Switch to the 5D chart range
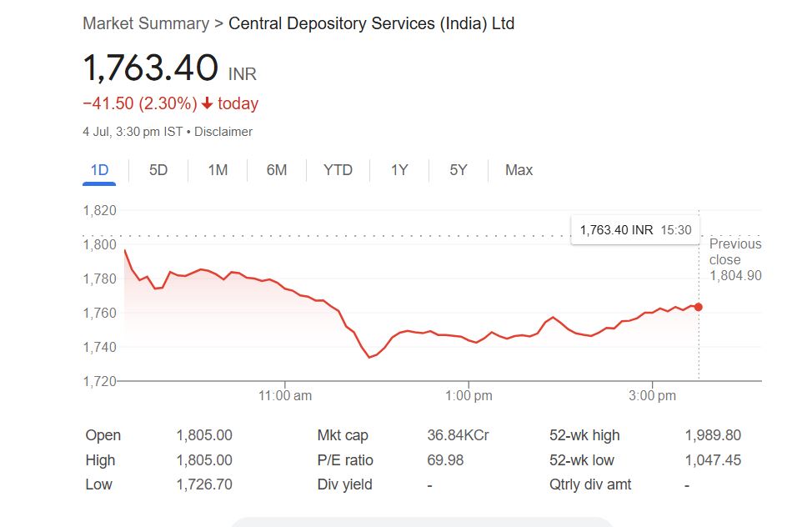812x527 pixels. pyautogui.click(x=158, y=170)
